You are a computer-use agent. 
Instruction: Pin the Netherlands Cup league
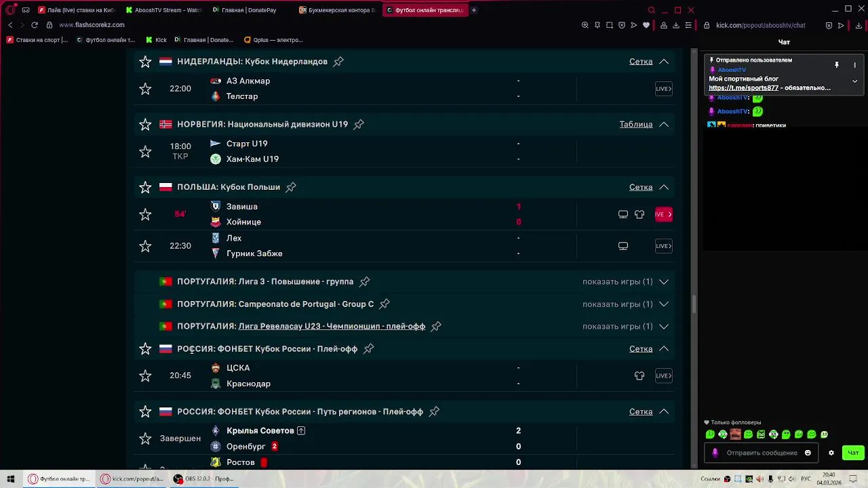pos(338,62)
